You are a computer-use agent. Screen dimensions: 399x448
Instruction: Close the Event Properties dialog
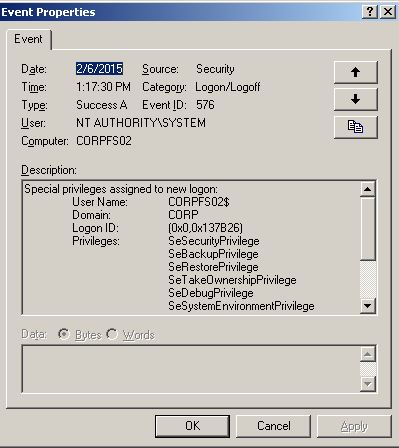388,12
